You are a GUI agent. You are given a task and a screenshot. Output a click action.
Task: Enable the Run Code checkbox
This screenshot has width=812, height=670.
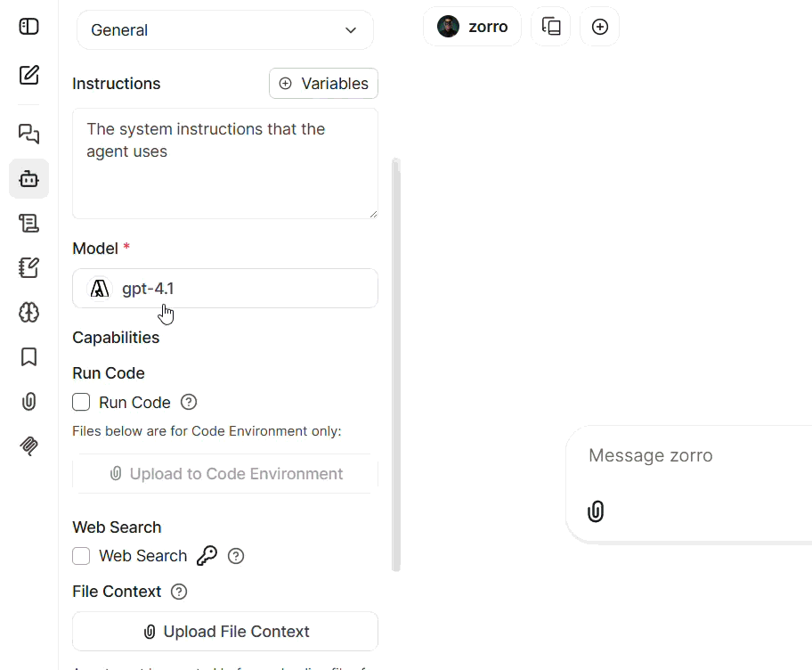(x=81, y=402)
